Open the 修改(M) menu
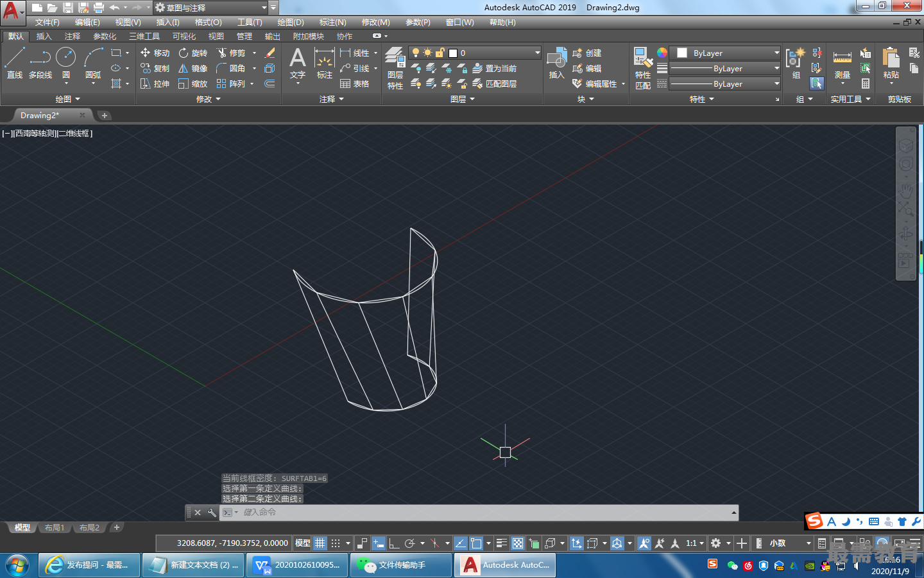Viewport: 924px width, 578px height. [376, 22]
